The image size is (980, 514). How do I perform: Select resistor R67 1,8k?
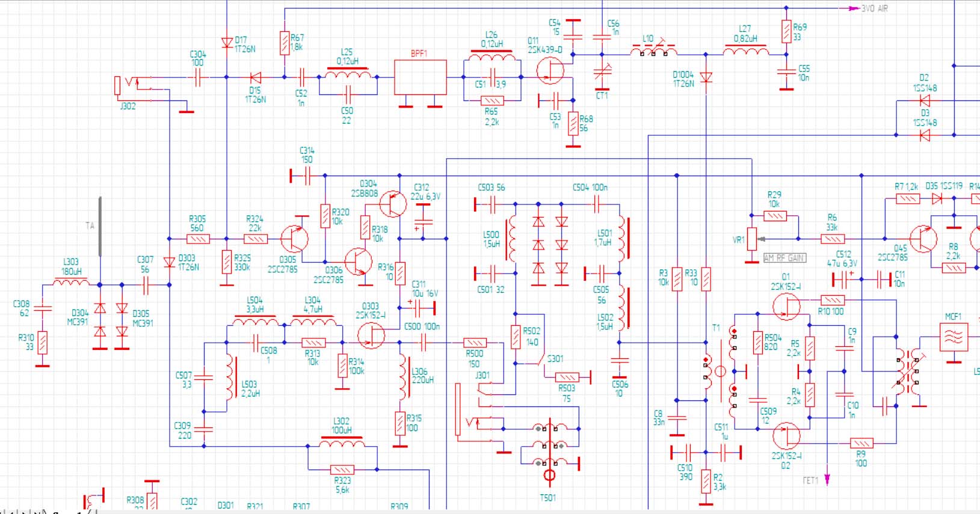pos(285,43)
